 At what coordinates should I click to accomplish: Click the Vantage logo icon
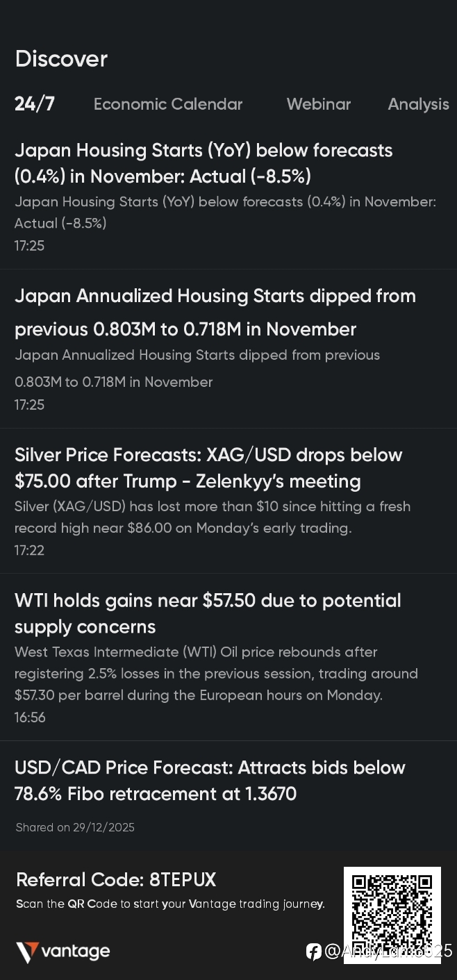[27, 952]
